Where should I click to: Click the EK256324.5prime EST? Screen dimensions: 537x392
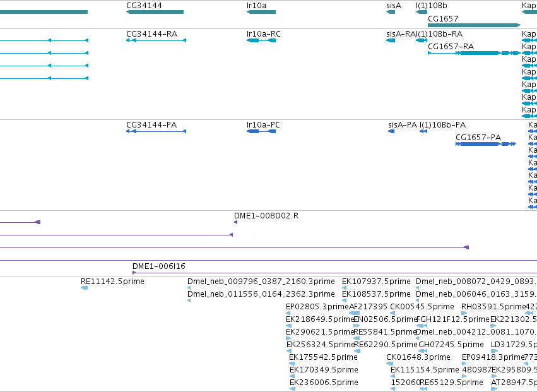pyautogui.click(x=289, y=351)
